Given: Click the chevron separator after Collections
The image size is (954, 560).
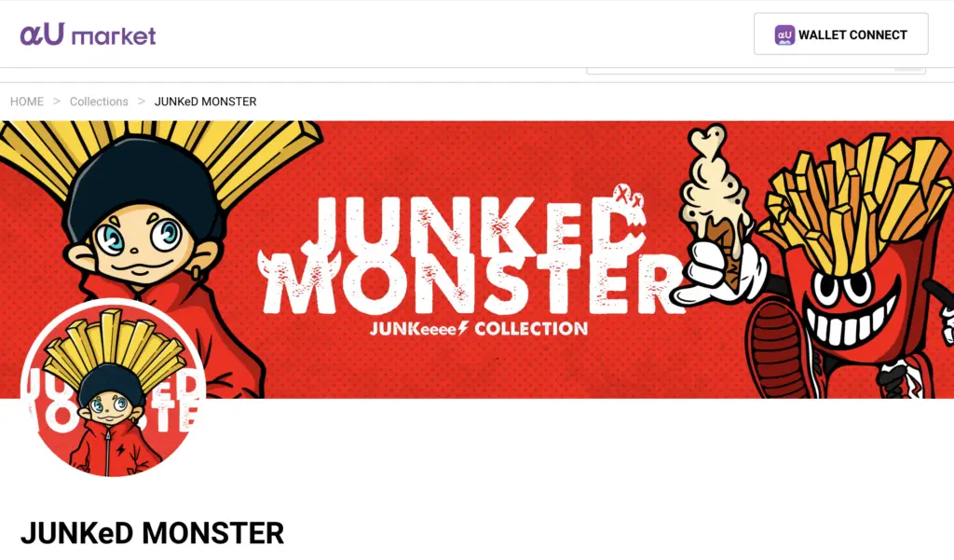Looking at the screenshot, I should pyautogui.click(x=142, y=101).
